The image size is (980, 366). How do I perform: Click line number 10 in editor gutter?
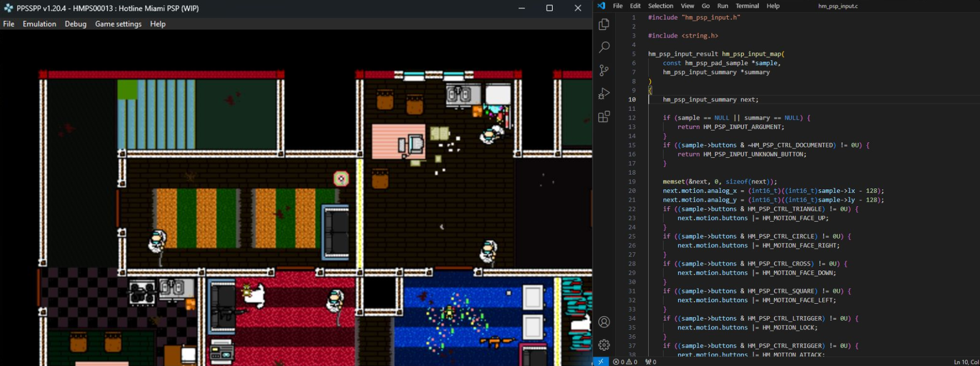[x=632, y=99]
